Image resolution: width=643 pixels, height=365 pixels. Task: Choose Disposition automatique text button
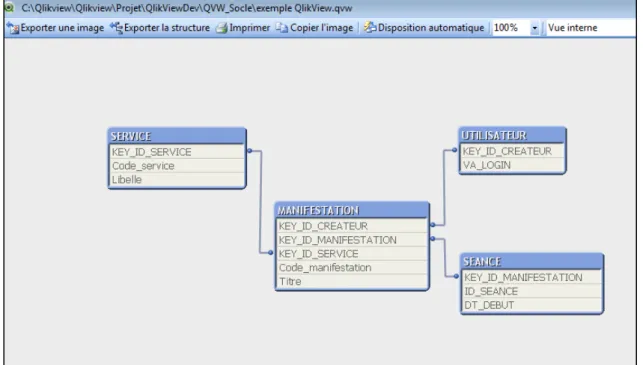[431, 28]
